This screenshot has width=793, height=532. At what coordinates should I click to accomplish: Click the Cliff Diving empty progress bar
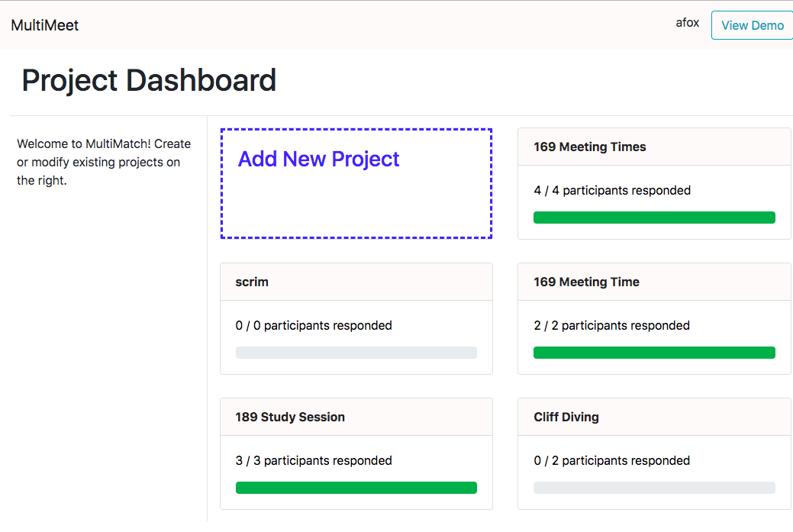(x=654, y=488)
